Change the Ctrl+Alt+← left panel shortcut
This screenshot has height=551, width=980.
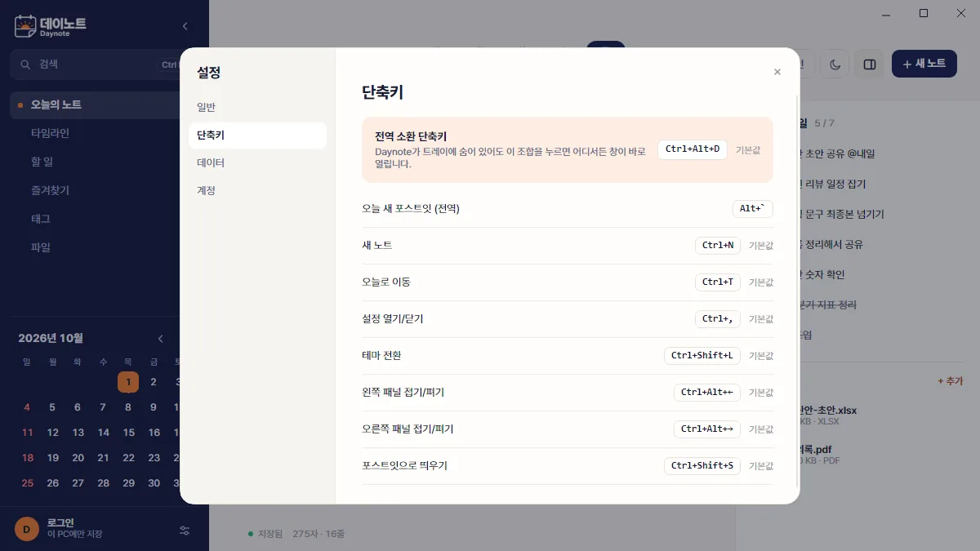click(x=707, y=393)
